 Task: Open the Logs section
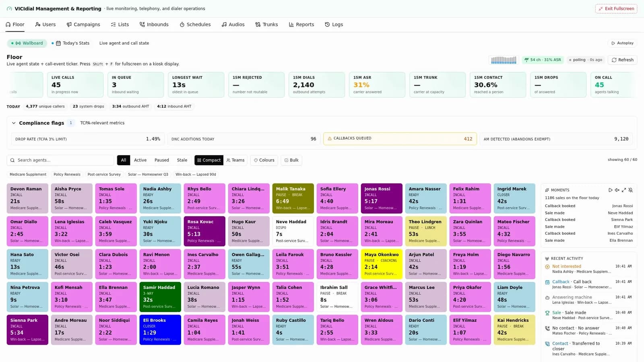click(334, 25)
